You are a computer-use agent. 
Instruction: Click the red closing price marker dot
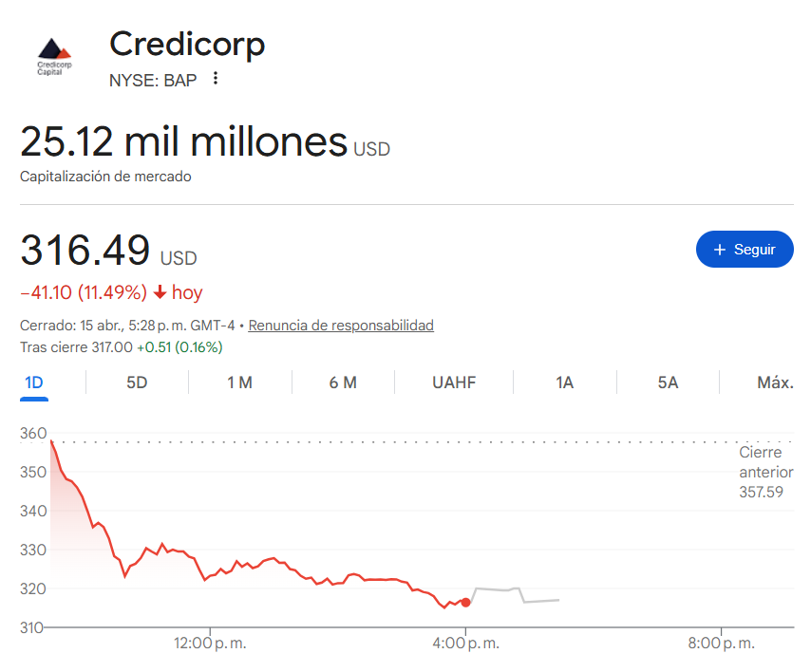coord(465,602)
